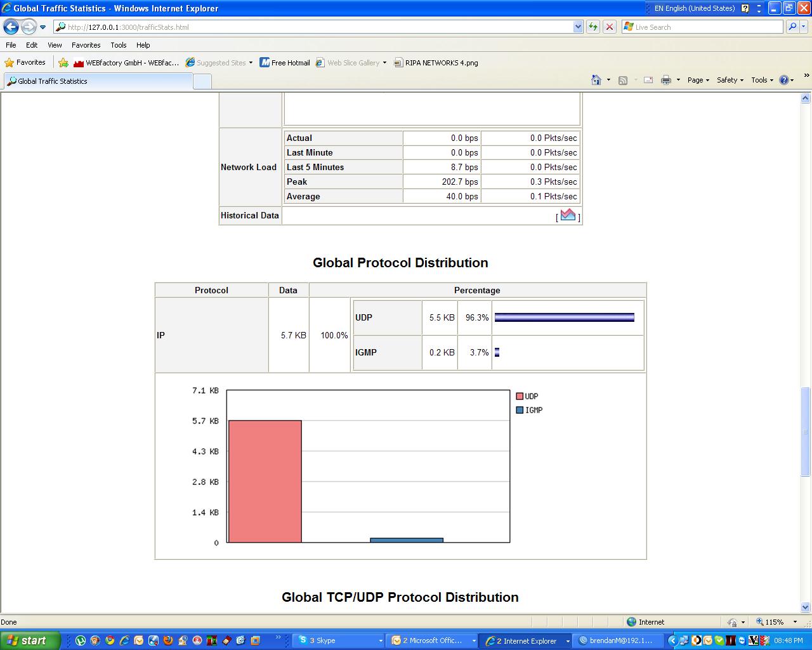Image resolution: width=812 pixels, height=650 pixels.
Task: Launch Google Chrome from Quick Launch
Action: pos(110,640)
